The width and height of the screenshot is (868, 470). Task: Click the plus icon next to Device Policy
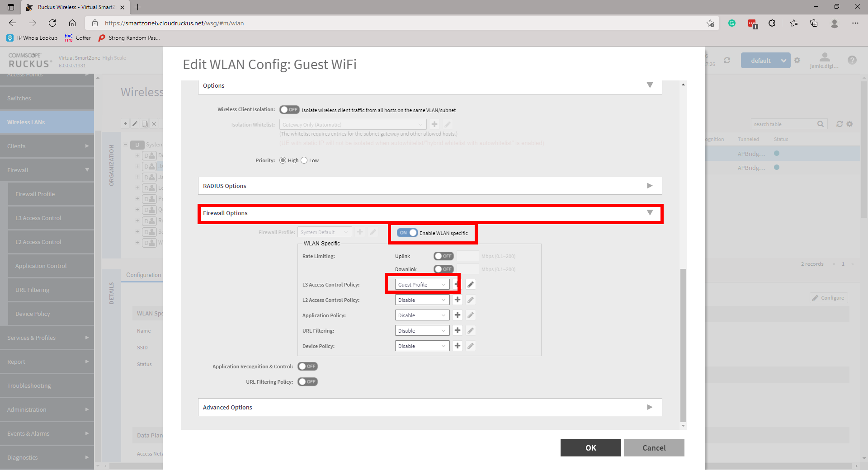458,346
